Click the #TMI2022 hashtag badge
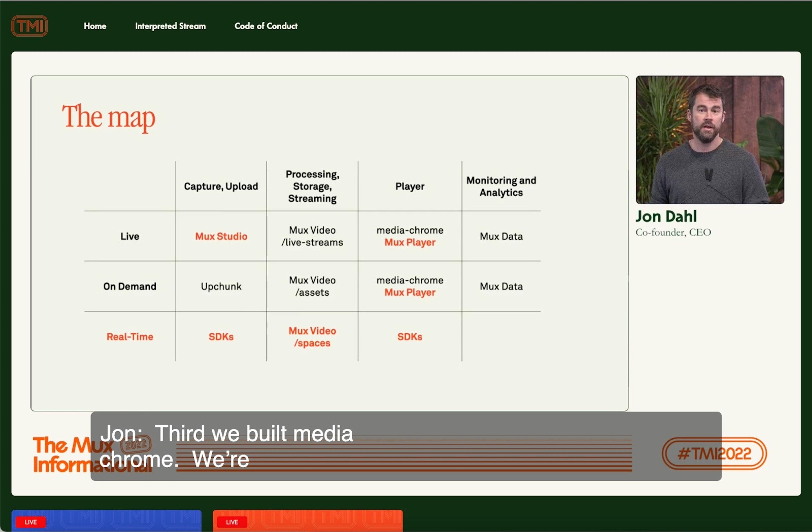 [714, 454]
